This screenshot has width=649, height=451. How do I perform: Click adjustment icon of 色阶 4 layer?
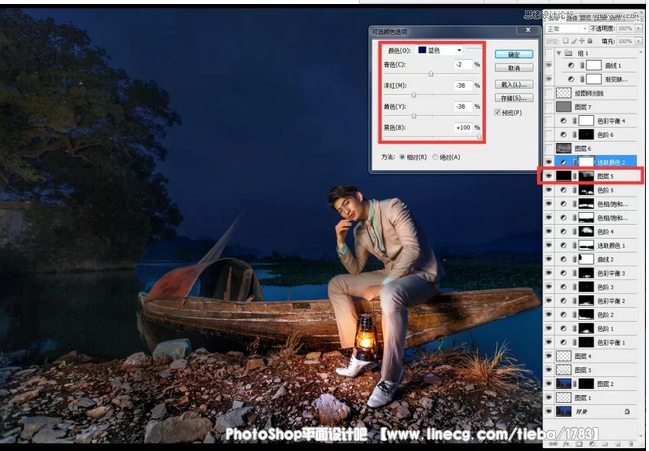[x=563, y=232]
